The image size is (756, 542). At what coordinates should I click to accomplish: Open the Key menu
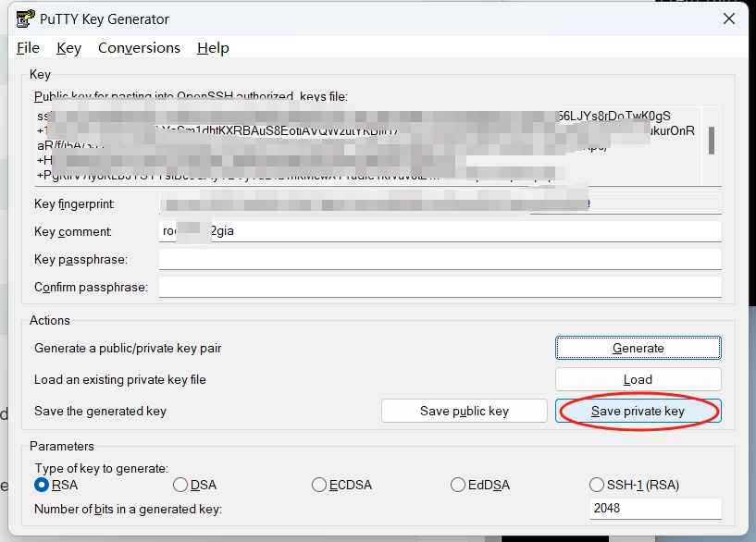tap(69, 48)
